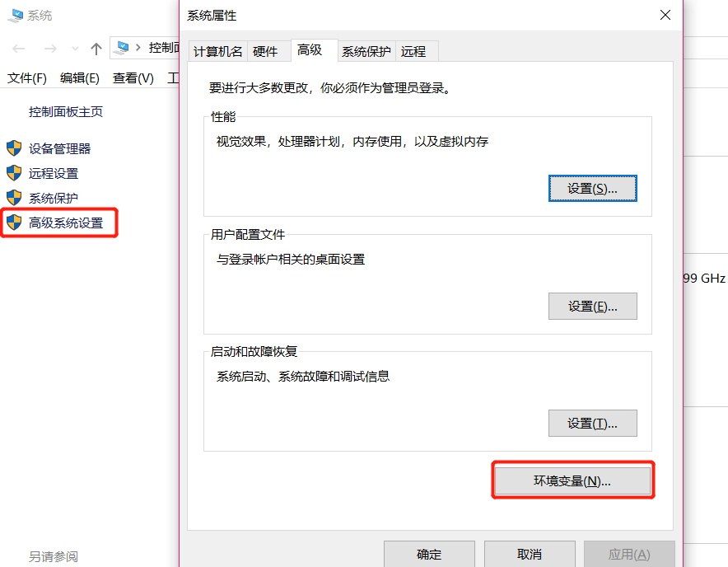Click the back navigation arrow

(16, 48)
